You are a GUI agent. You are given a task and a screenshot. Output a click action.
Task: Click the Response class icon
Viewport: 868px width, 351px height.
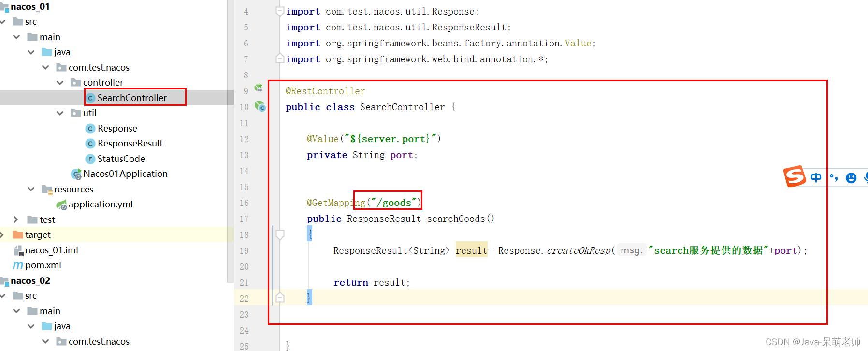90,128
